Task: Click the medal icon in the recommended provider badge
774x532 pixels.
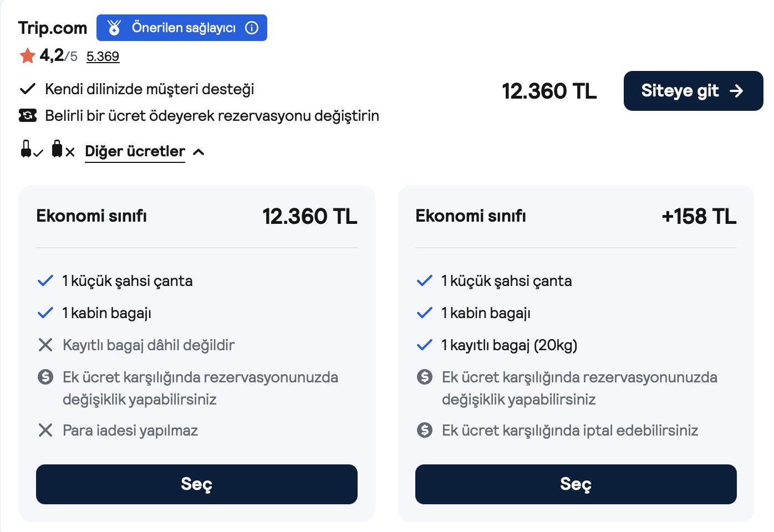Action: click(114, 28)
